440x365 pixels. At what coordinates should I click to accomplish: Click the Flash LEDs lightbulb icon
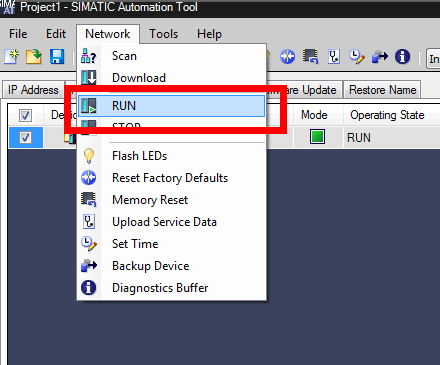pyautogui.click(x=89, y=156)
